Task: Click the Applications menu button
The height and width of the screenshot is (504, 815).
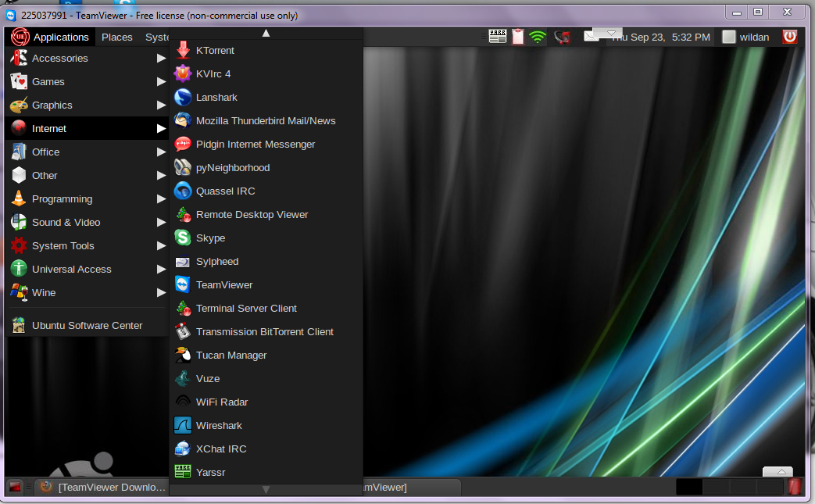Action: 51,37
